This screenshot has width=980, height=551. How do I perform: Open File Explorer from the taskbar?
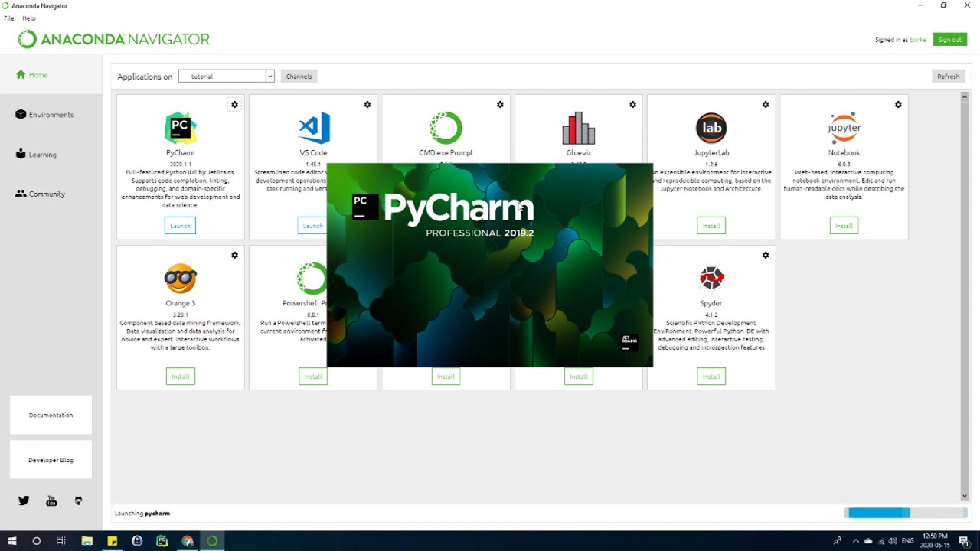[x=87, y=541]
